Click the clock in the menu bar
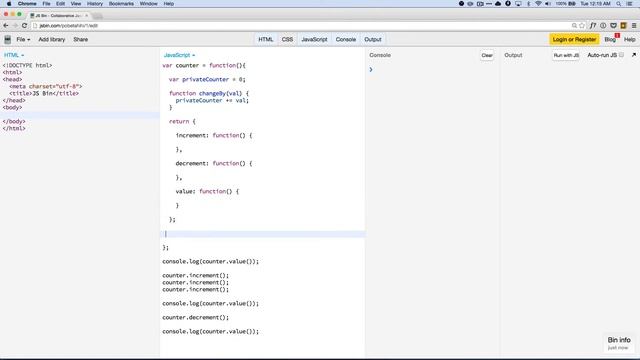The image size is (640, 360). pos(596,4)
